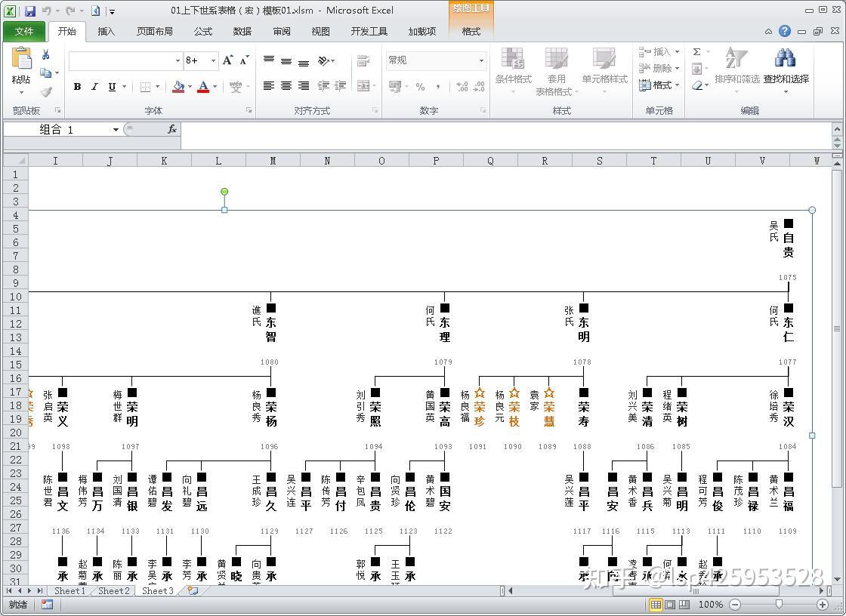Click the zoom in plus button
The image size is (846, 616).
click(823, 605)
